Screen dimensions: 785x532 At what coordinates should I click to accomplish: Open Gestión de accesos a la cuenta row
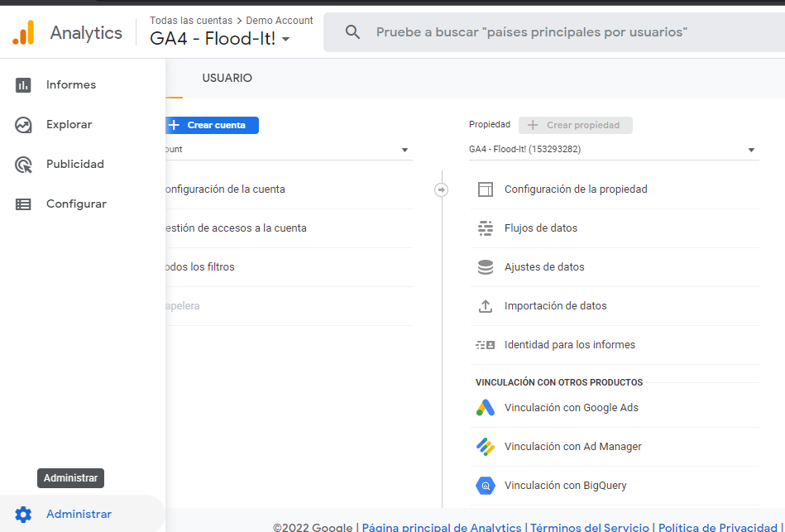[289, 228]
